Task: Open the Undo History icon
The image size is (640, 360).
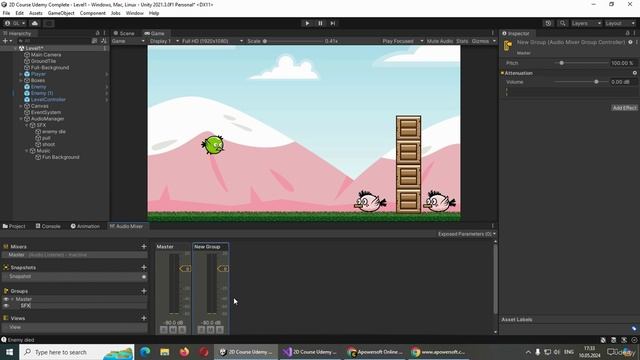Action: click(548, 23)
